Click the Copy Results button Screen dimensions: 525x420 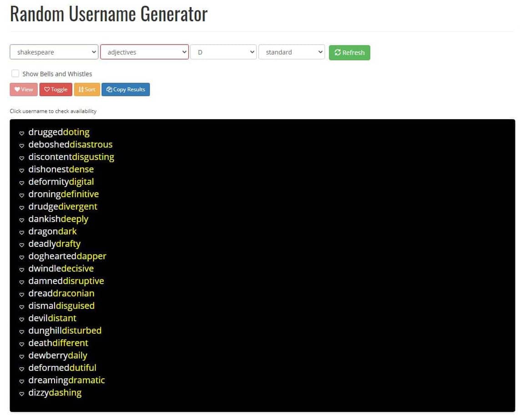[126, 90]
